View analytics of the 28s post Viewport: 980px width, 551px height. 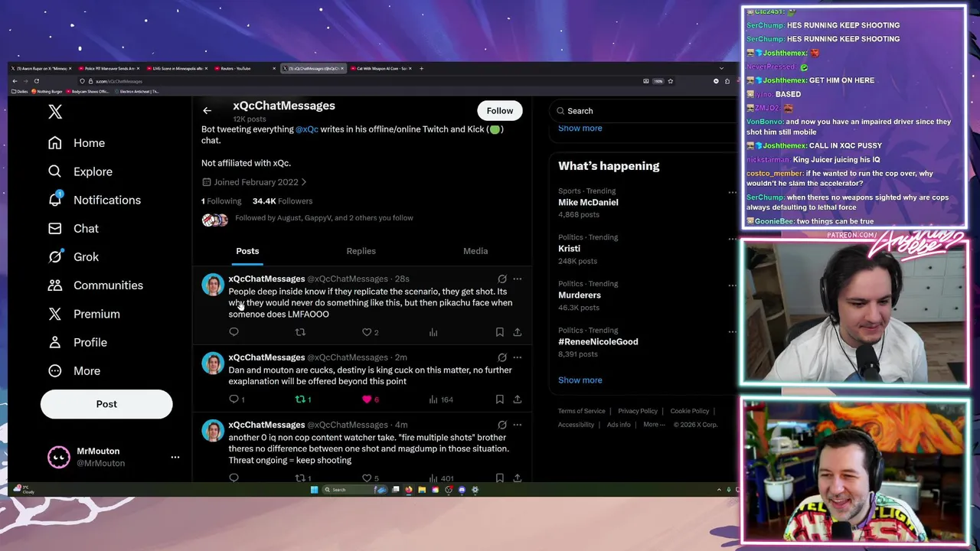tap(433, 332)
